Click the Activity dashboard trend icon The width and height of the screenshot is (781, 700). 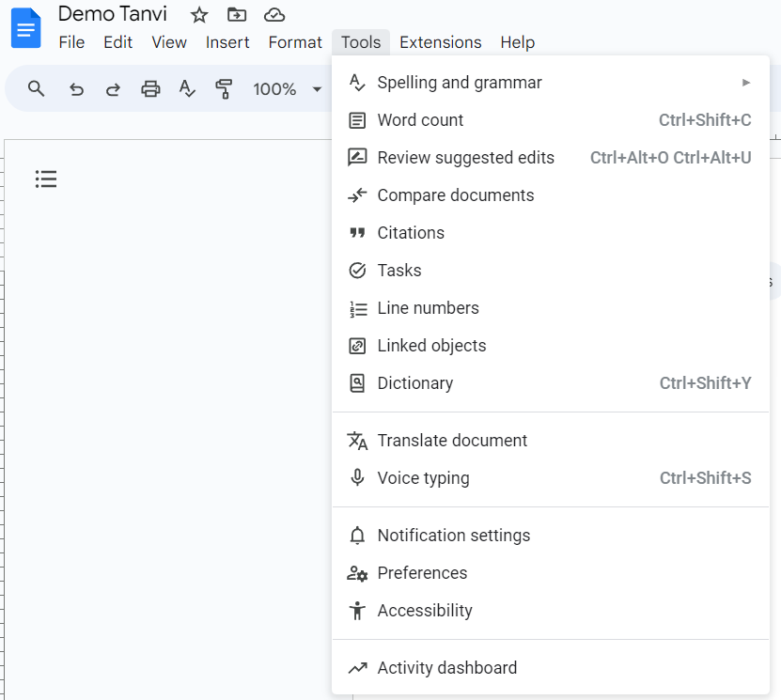point(357,668)
